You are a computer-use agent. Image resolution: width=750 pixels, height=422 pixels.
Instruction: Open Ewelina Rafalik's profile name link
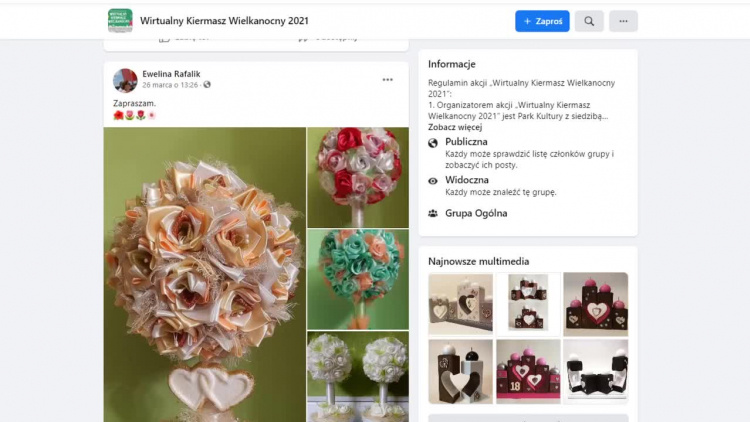tap(171, 74)
